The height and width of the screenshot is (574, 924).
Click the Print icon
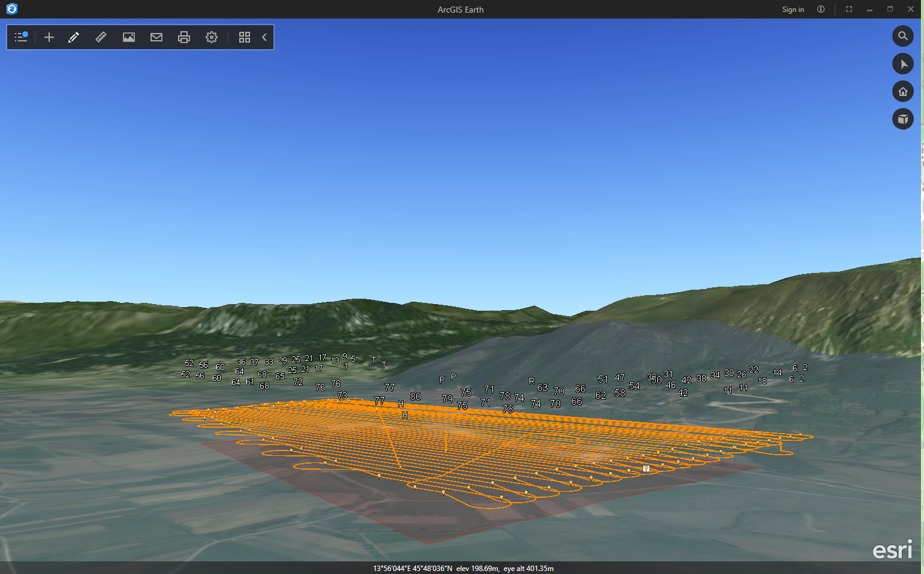184,37
